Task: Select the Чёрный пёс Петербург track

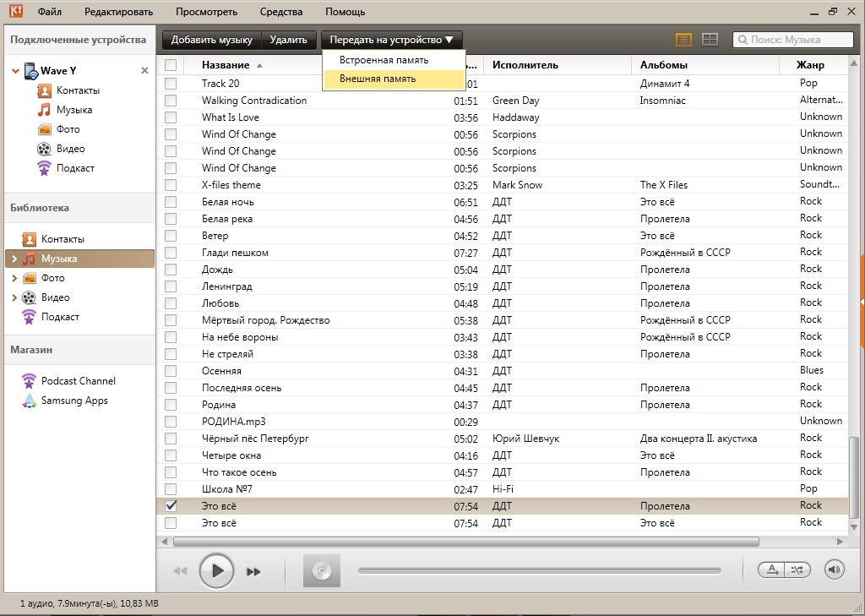Action: [x=502, y=439]
